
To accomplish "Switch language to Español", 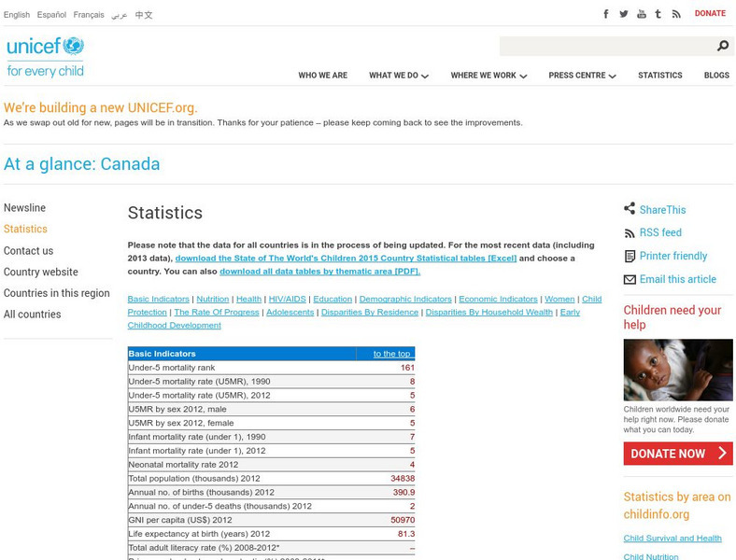I will [x=51, y=15].
